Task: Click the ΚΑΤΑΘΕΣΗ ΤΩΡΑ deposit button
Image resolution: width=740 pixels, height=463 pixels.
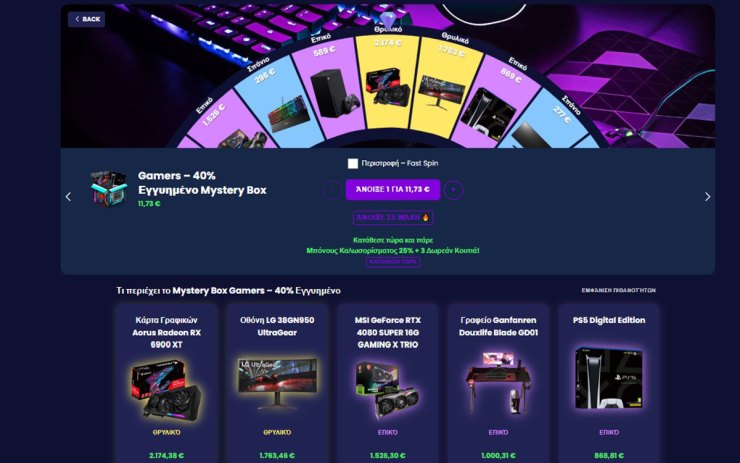Action: (393, 262)
